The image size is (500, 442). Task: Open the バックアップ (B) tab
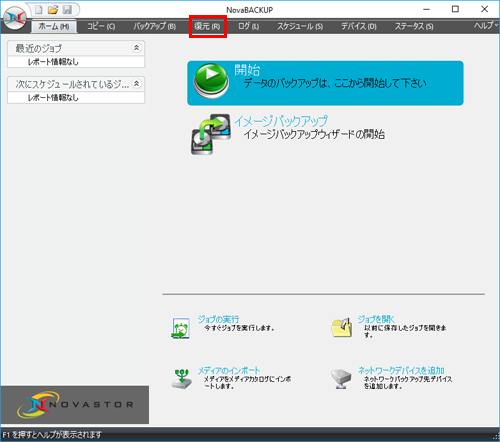click(155, 26)
